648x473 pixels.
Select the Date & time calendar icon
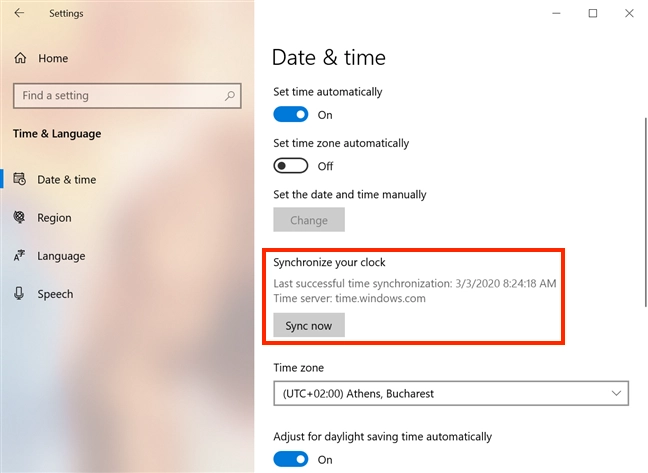[x=19, y=179]
